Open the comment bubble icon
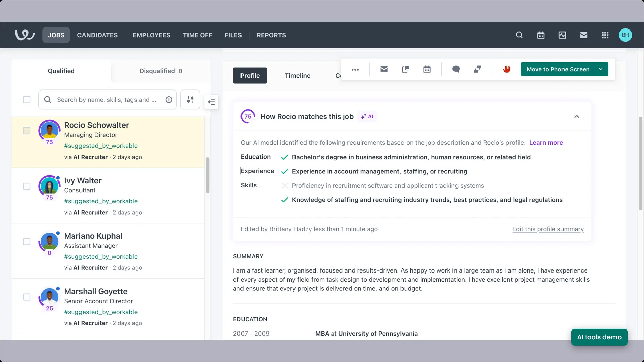The width and height of the screenshot is (644, 362). tap(455, 69)
